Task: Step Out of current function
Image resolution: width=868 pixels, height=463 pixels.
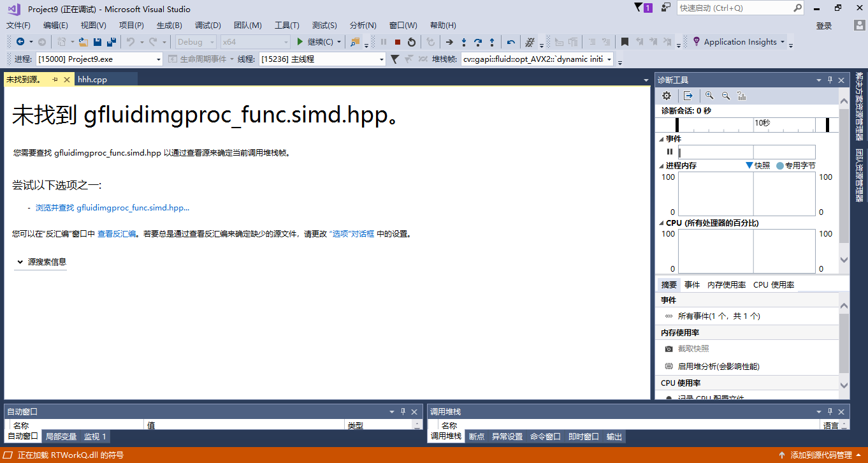Action: [492, 42]
